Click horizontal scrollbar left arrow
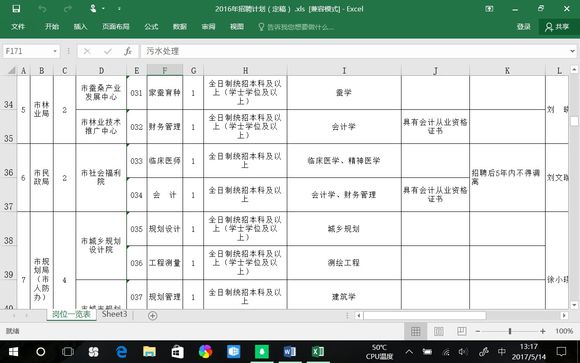Screen dimensions: 580x363 [x=358, y=316]
